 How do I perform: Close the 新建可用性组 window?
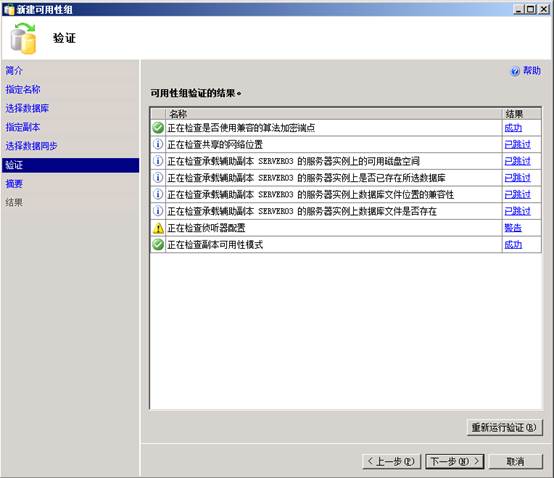tap(543, 10)
